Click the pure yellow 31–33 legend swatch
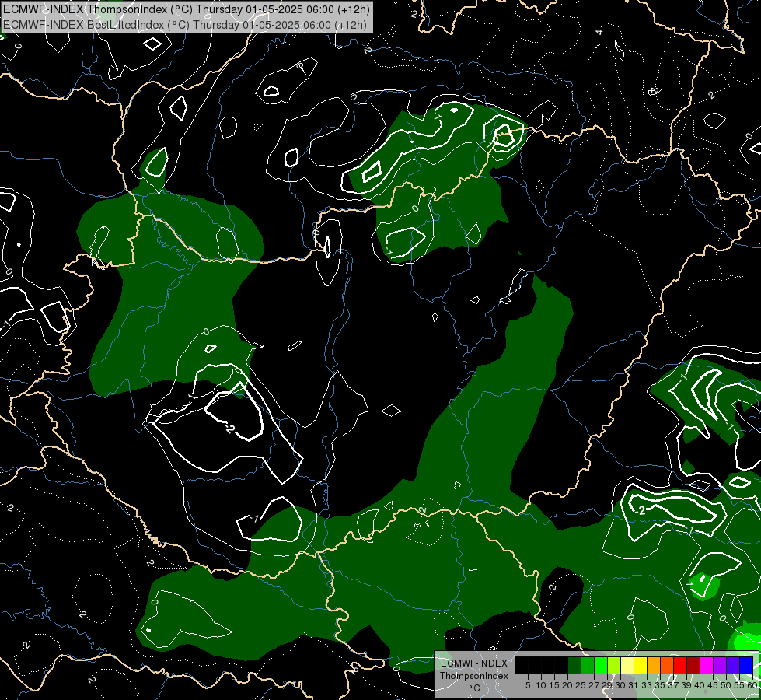 tap(641, 665)
